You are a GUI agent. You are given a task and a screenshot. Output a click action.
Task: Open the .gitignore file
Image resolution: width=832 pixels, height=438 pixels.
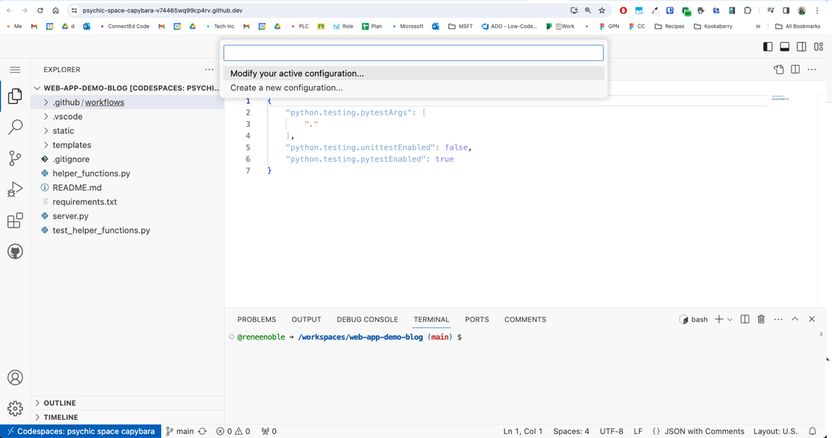pos(127,159)
